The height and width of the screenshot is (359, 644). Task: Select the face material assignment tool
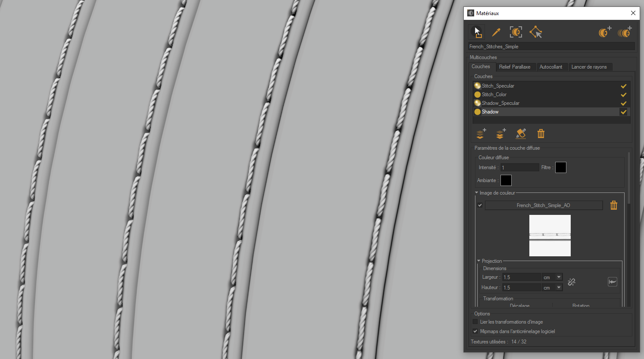536,31
